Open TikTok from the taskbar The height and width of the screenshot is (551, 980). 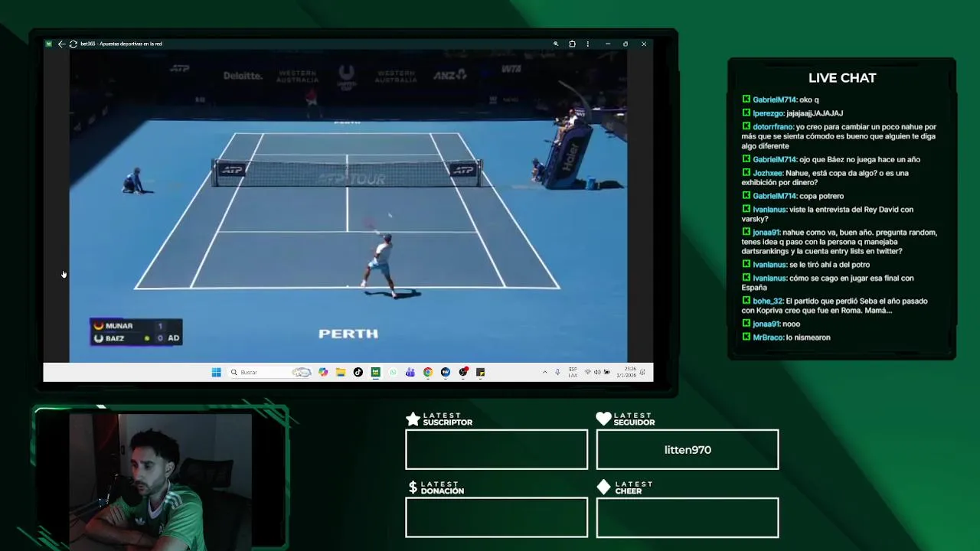click(x=358, y=372)
